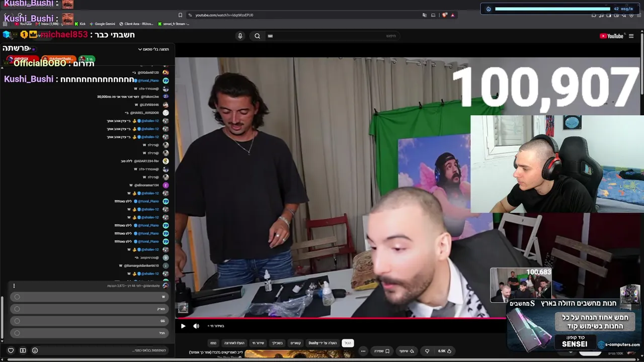Click @HAREL_AVIGDOR username in chat
Image resolution: width=644 pixels, height=362 pixels.
point(144,113)
